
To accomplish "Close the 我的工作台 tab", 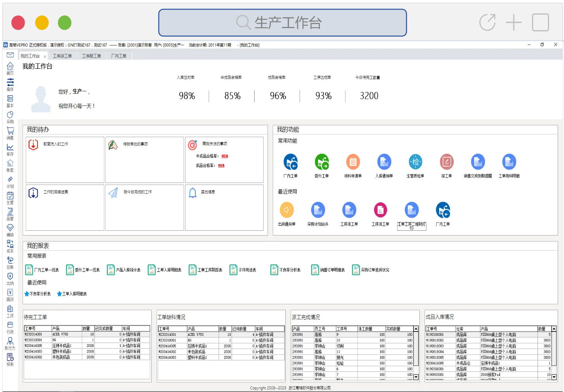I will [45, 57].
